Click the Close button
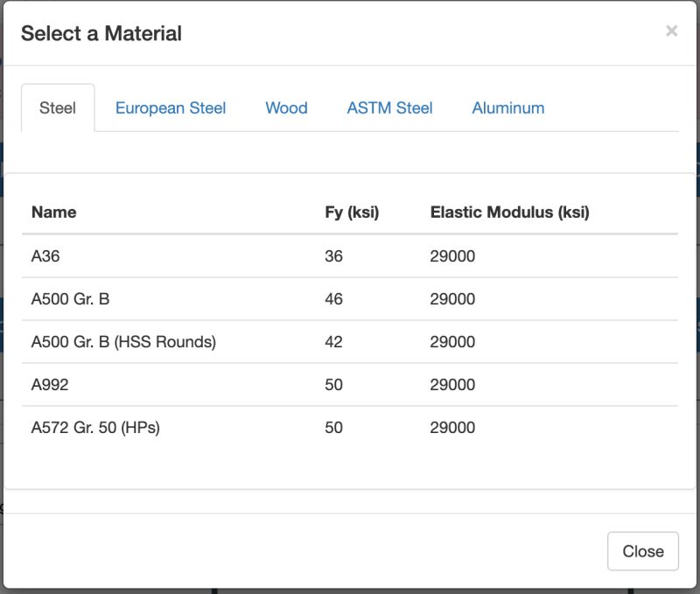 click(643, 550)
